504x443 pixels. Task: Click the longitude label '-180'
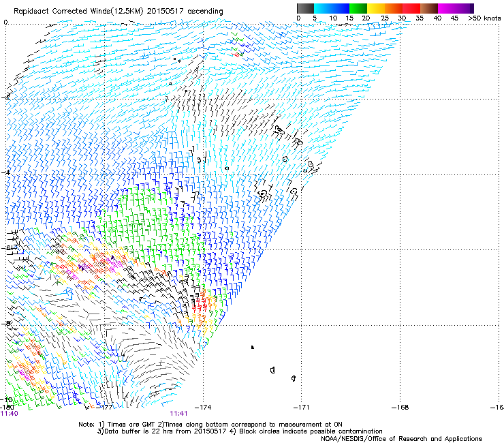[6, 408]
